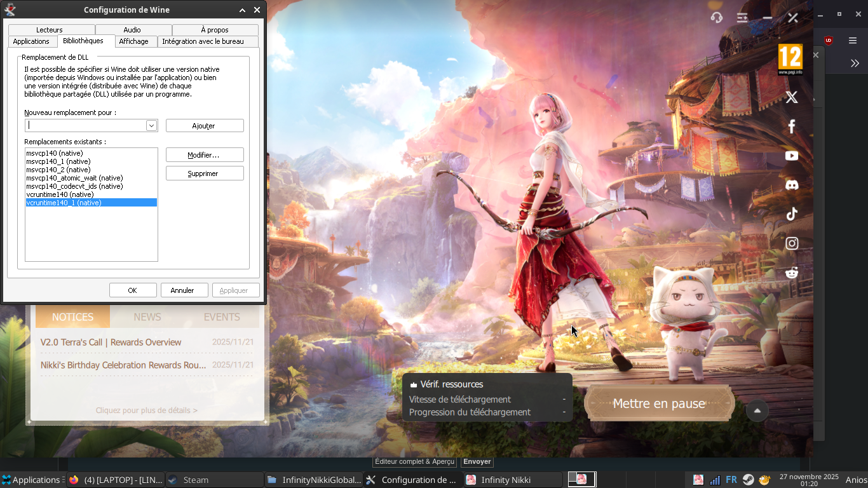Open the YouTube social link
The height and width of the screenshot is (488, 868).
pyautogui.click(x=792, y=156)
